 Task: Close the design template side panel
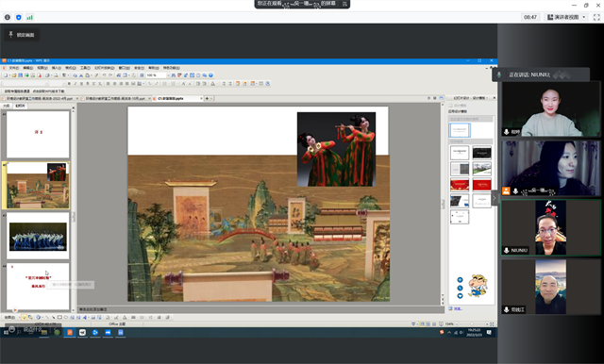pos(495,98)
